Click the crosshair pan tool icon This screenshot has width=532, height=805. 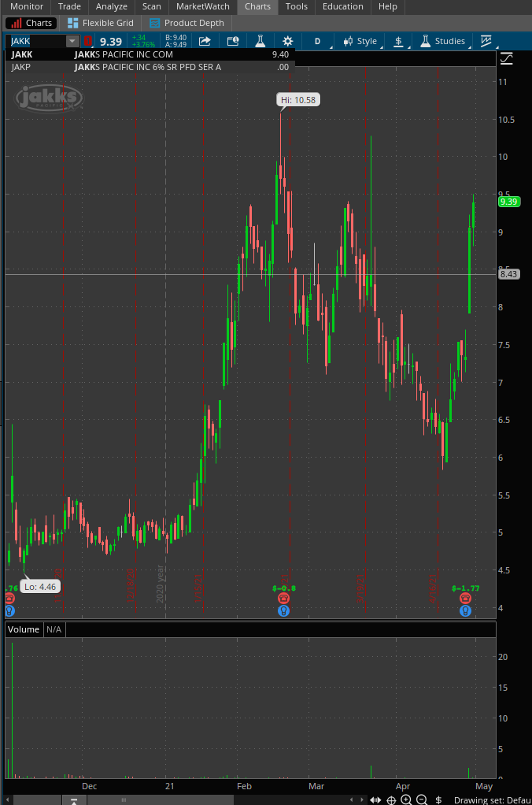point(391,799)
